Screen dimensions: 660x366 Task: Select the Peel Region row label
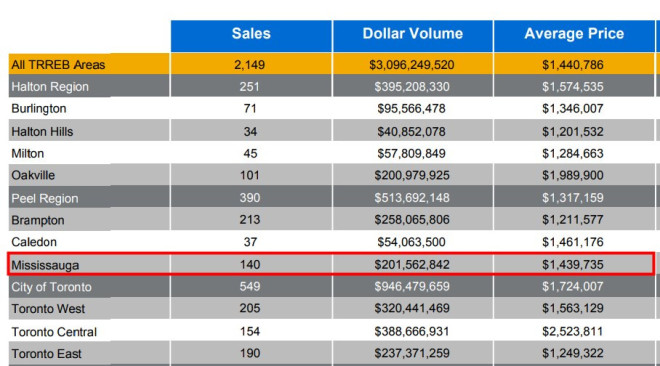(45, 198)
